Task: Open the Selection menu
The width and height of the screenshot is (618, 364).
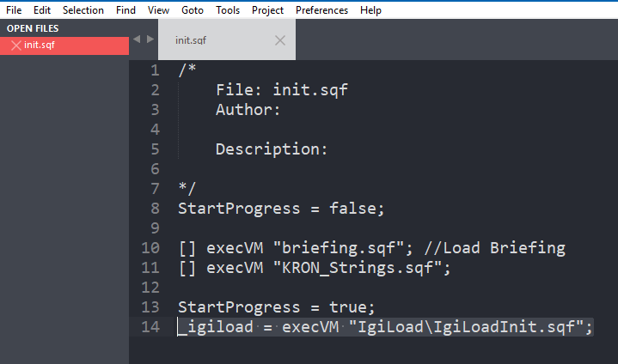Action: click(x=83, y=10)
